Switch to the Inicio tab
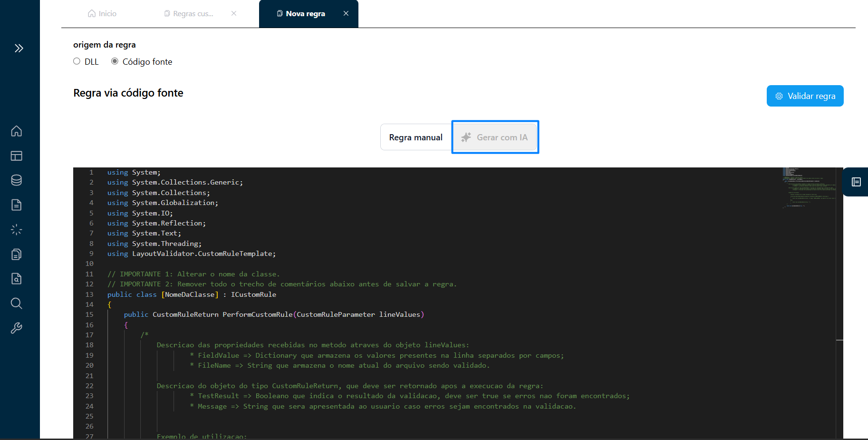 tap(103, 14)
